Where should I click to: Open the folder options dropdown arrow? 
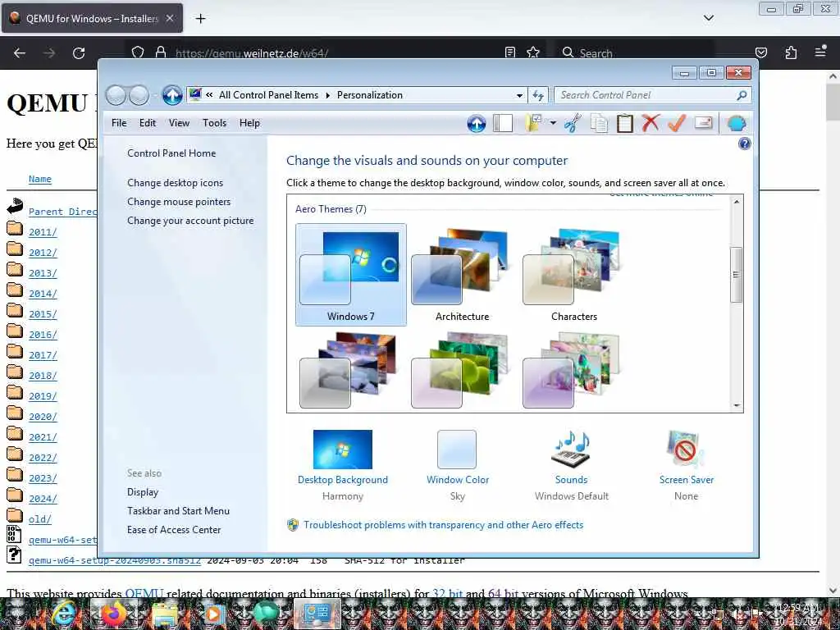tap(553, 123)
